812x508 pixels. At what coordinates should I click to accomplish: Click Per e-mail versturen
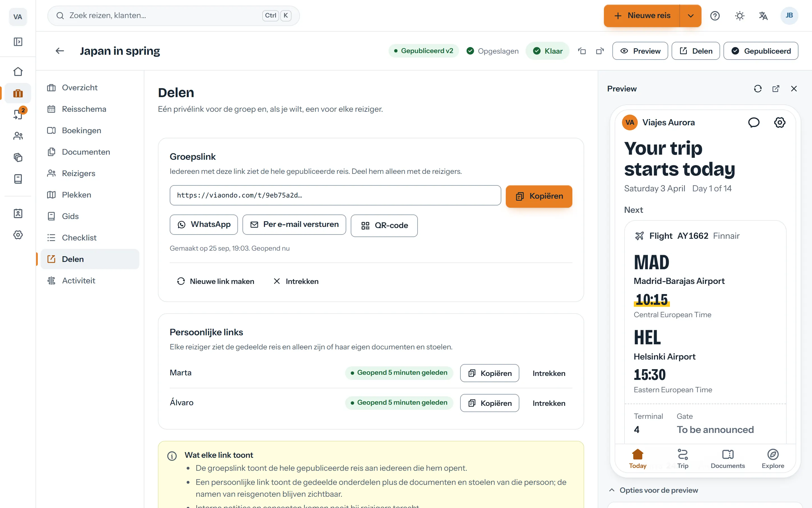[294, 224]
